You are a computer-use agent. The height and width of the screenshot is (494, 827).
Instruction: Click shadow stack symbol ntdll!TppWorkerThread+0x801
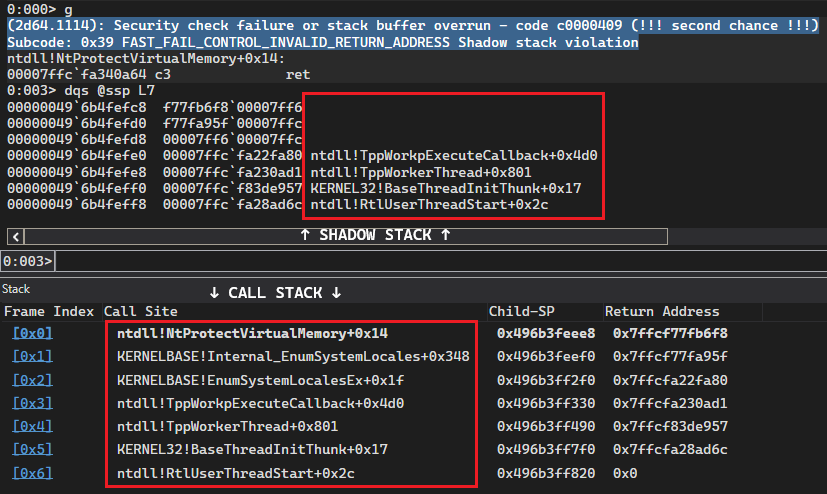[x=421, y=172]
